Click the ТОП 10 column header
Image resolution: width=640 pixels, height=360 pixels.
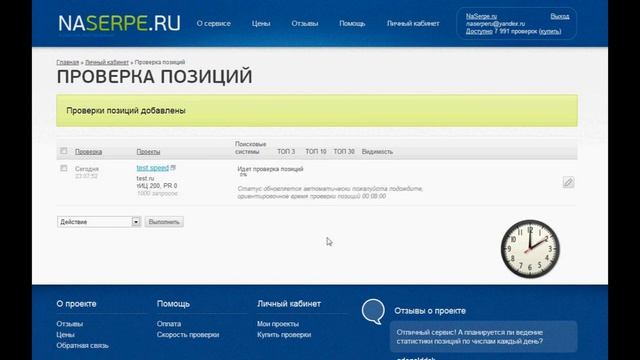click(316, 151)
